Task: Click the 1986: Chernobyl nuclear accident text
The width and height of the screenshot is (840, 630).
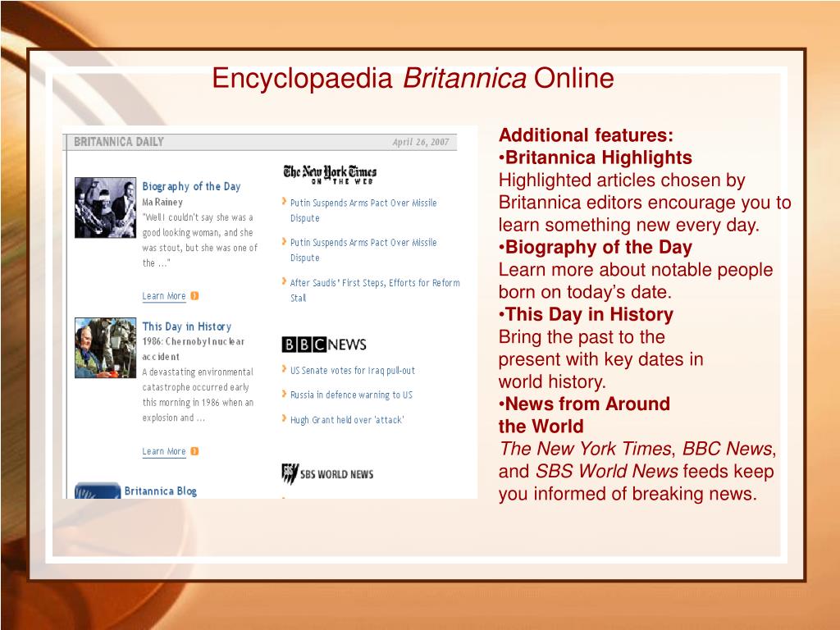Action: (194, 349)
